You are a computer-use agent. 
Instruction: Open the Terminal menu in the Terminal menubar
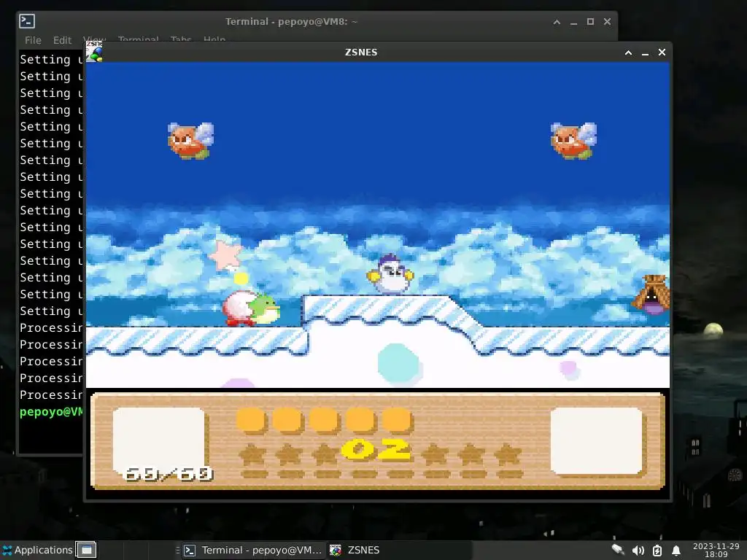coord(138,39)
